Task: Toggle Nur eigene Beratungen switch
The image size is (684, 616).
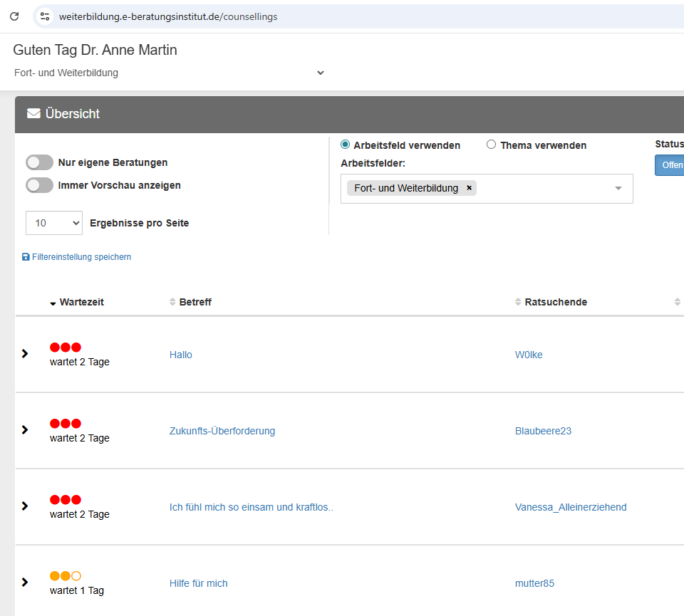Action: pos(39,162)
